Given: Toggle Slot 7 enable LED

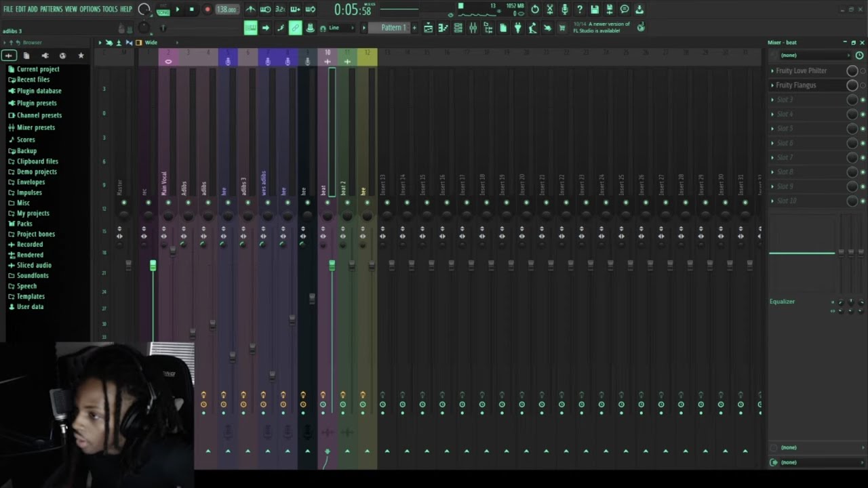Looking at the screenshot, I should (x=863, y=158).
